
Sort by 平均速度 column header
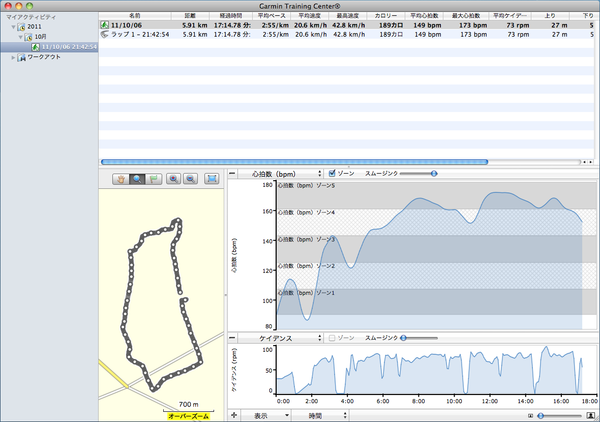(x=310, y=16)
